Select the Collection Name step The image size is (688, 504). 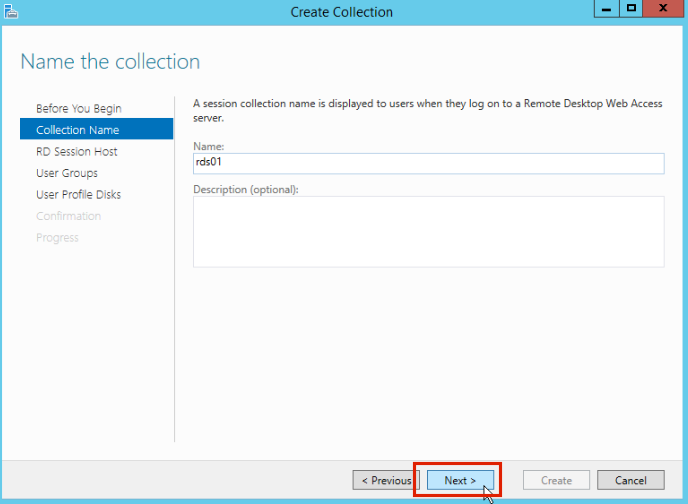(77, 130)
